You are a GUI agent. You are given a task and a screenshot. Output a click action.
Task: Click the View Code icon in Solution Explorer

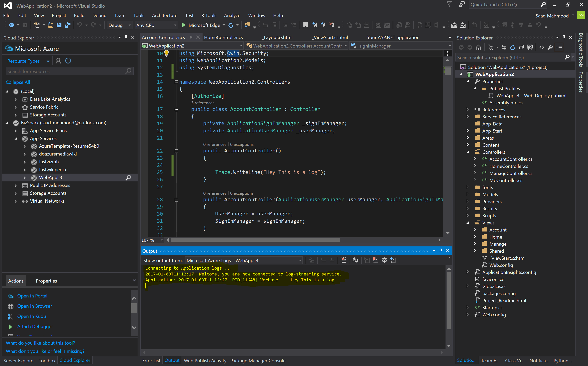[541, 48]
